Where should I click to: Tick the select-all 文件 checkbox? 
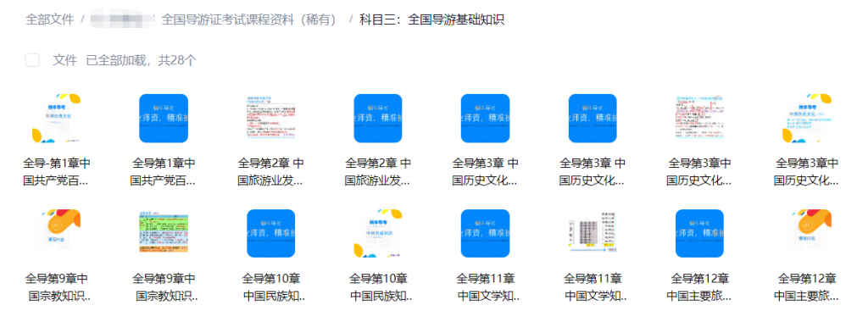32,60
